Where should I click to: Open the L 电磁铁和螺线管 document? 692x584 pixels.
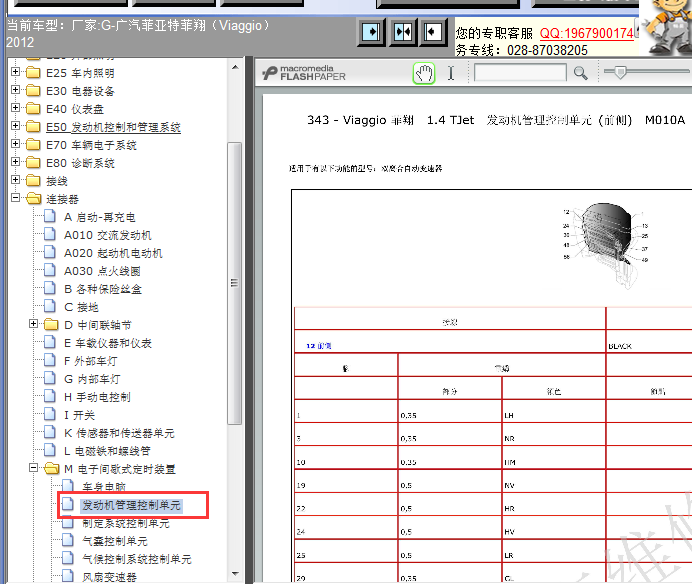click(x=107, y=451)
